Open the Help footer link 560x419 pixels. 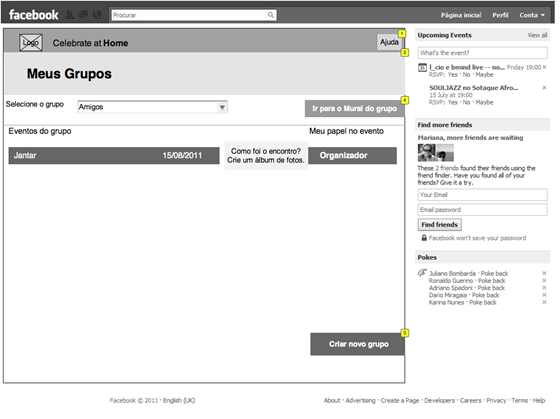pyautogui.click(x=539, y=400)
